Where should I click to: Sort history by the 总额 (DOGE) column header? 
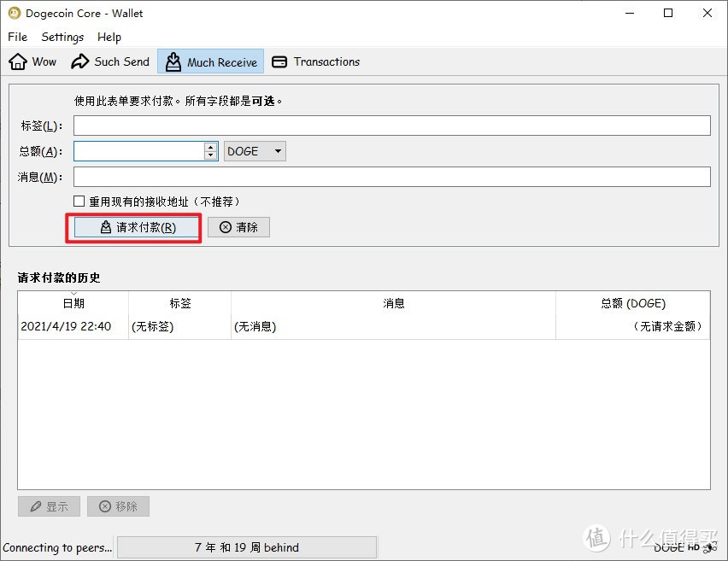[x=633, y=303]
